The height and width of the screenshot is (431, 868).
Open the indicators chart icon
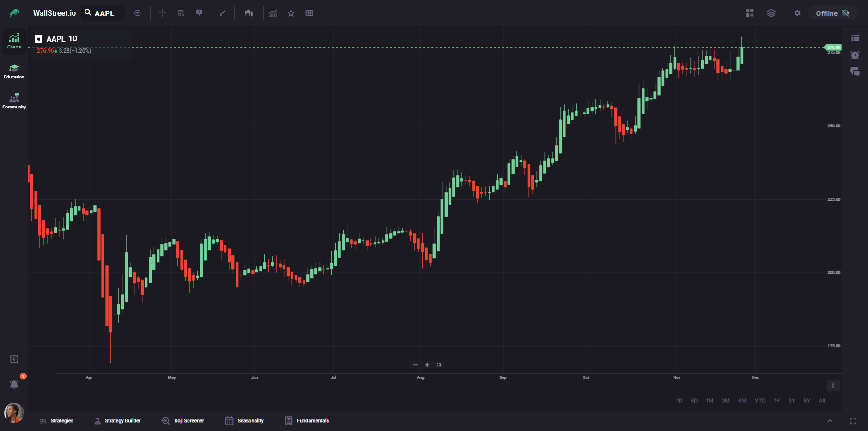pyautogui.click(x=273, y=13)
